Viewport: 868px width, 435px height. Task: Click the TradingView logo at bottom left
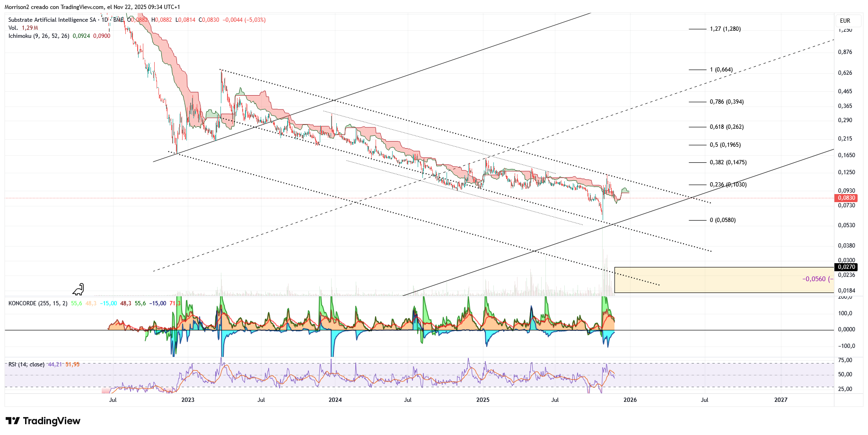(x=43, y=421)
